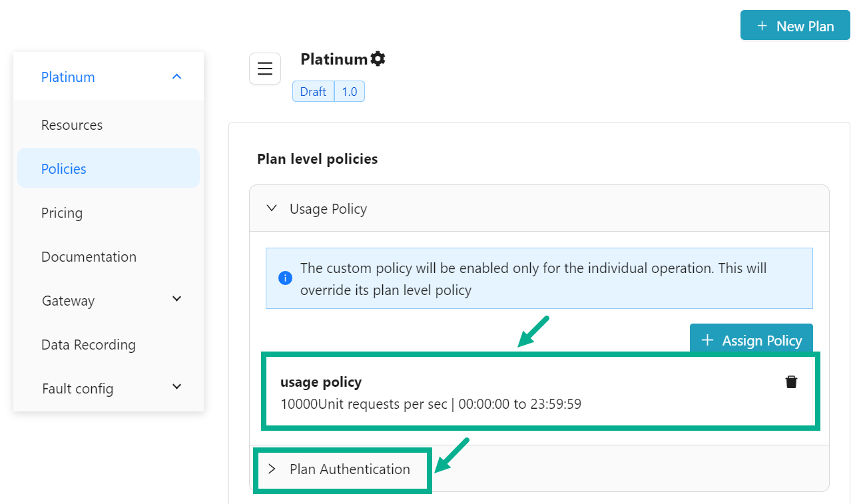
Task: Collapse the Usage Policy accordion
Action: tap(272, 209)
